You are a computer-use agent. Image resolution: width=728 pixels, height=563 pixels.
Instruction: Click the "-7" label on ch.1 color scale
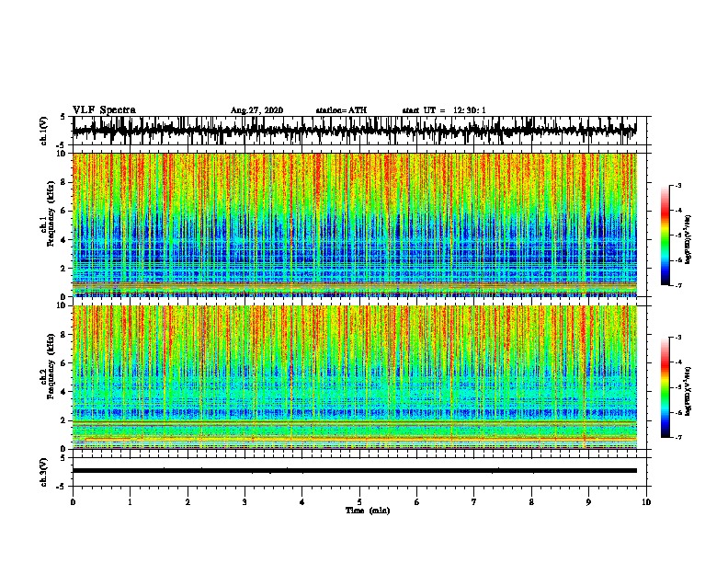pyautogui.click(x=678, y=285)
